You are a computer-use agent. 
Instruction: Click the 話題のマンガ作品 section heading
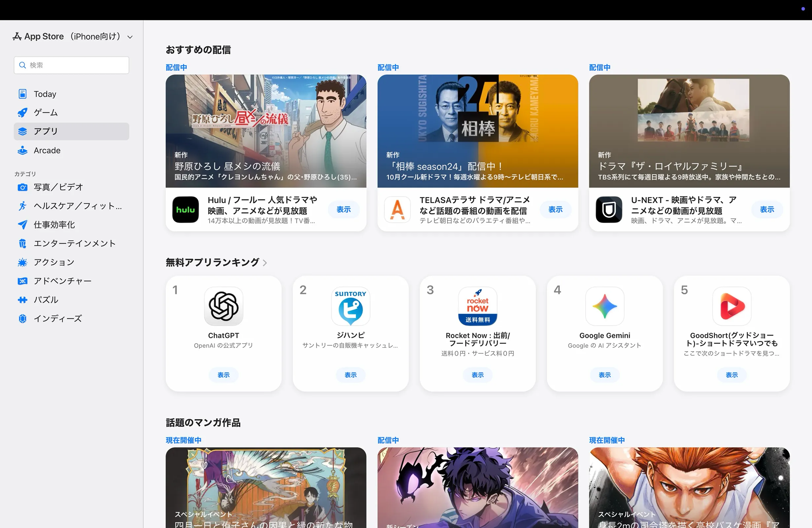coord(203,423)
